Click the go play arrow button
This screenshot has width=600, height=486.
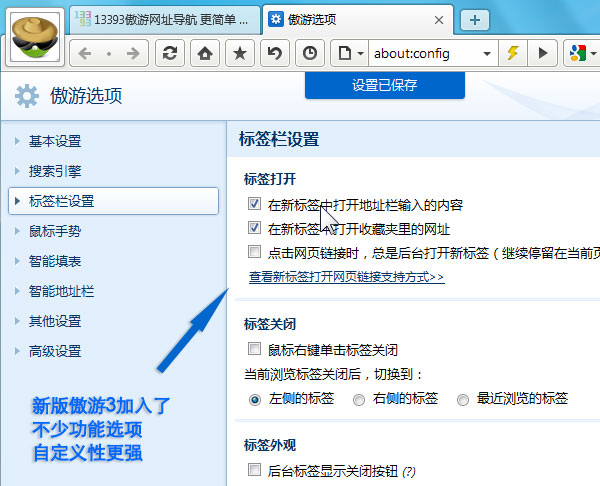542,53
